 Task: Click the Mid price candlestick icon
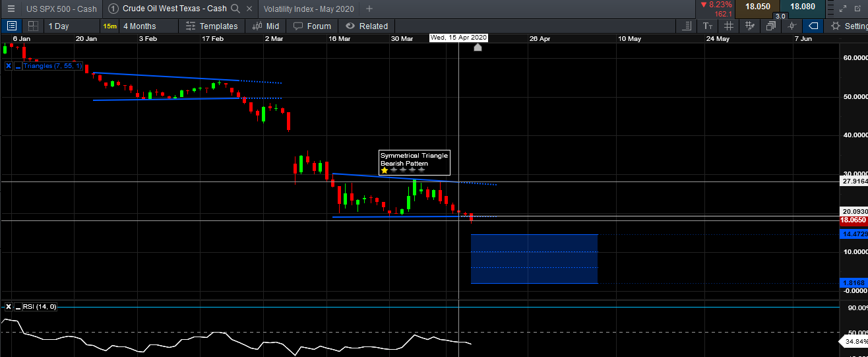[x=257, y=26]
